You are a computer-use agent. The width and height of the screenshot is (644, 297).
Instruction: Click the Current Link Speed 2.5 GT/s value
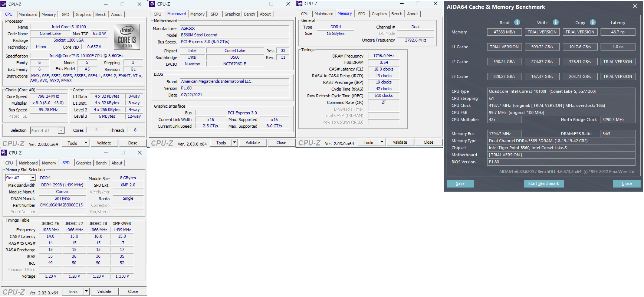210,126
